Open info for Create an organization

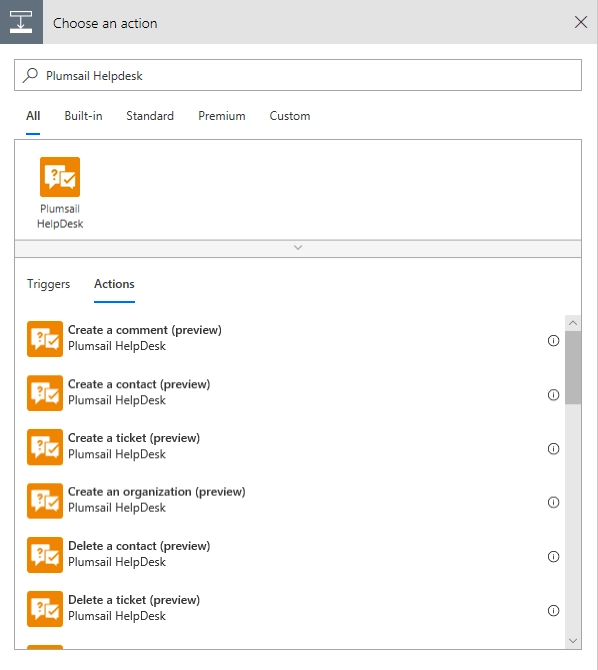click(x=553, y=502)
